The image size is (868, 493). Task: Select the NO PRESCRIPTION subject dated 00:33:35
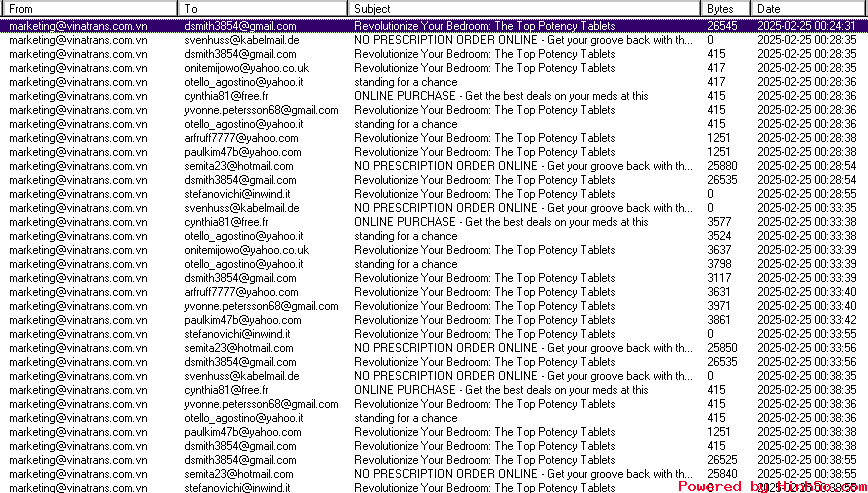(523, 208)
